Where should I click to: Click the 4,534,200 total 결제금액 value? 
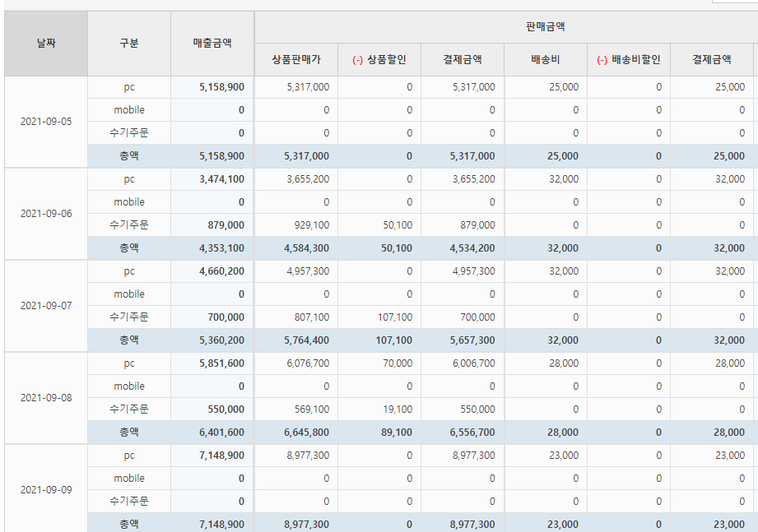(x=472, y=248)
